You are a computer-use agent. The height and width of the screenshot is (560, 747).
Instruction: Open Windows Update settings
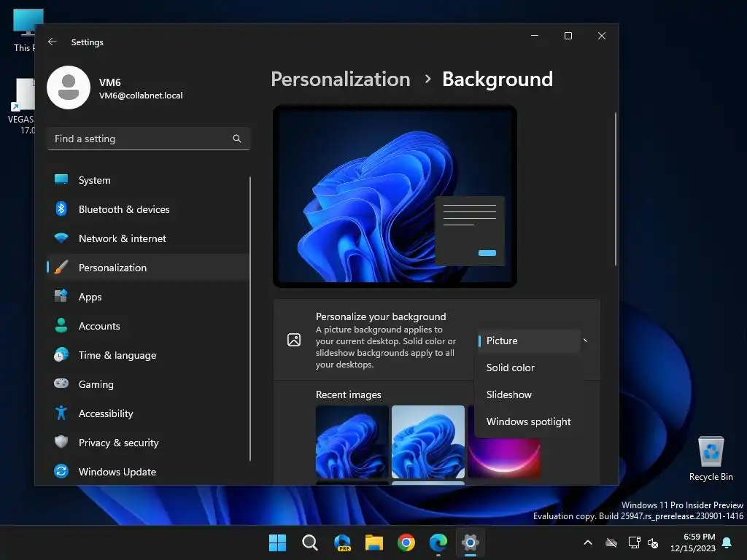[x=147, y=472]
